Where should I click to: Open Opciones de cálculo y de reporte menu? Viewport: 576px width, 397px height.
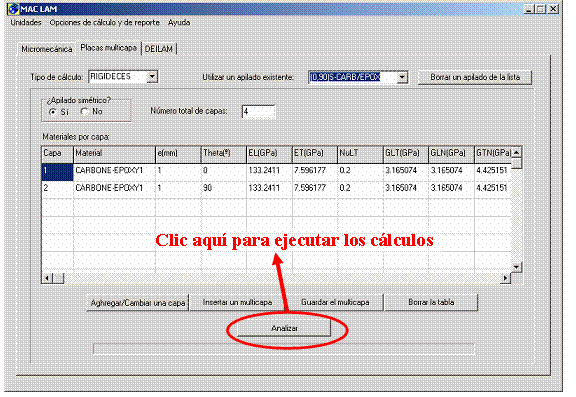[104, 22]
